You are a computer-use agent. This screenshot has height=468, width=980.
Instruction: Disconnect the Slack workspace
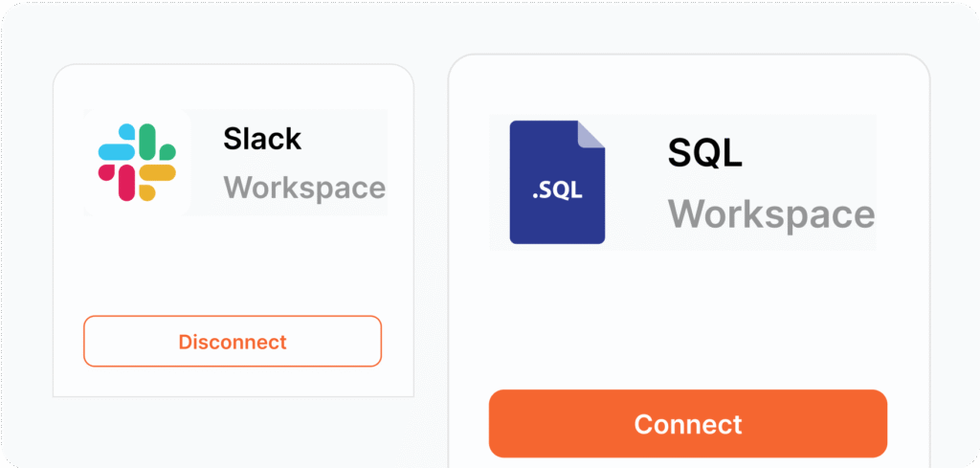pos(233,341)
